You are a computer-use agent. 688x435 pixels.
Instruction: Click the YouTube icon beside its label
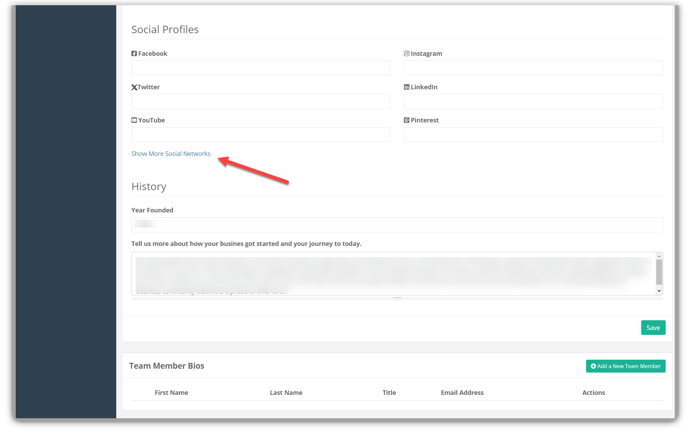click(x=134, y=120)
